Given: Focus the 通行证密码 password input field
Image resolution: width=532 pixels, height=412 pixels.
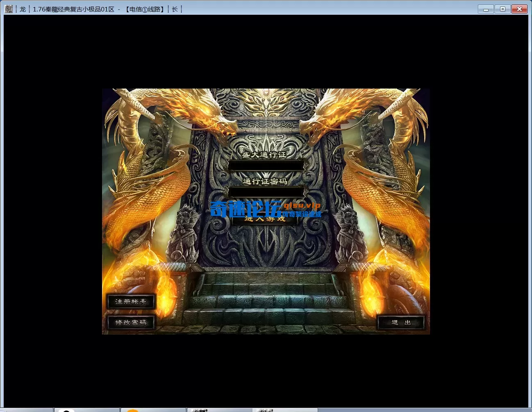Looking at the screenshot, I should [x=266, y=192].
